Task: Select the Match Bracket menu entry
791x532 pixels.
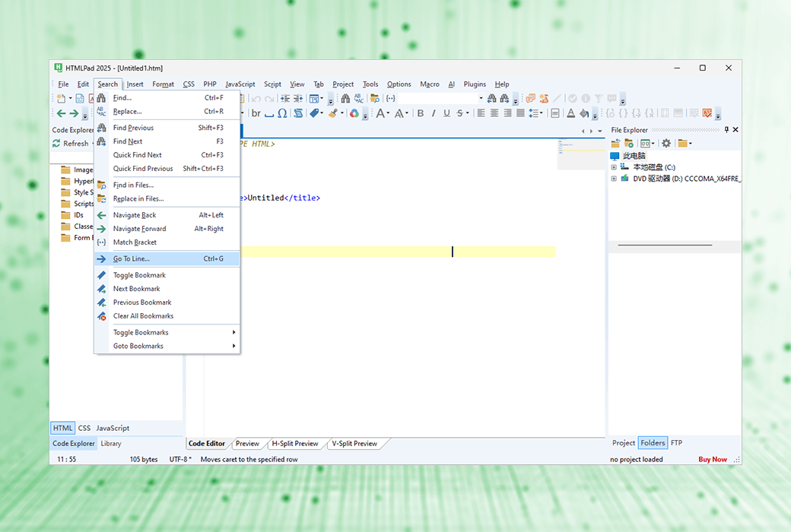Action: tap(167, 242)
